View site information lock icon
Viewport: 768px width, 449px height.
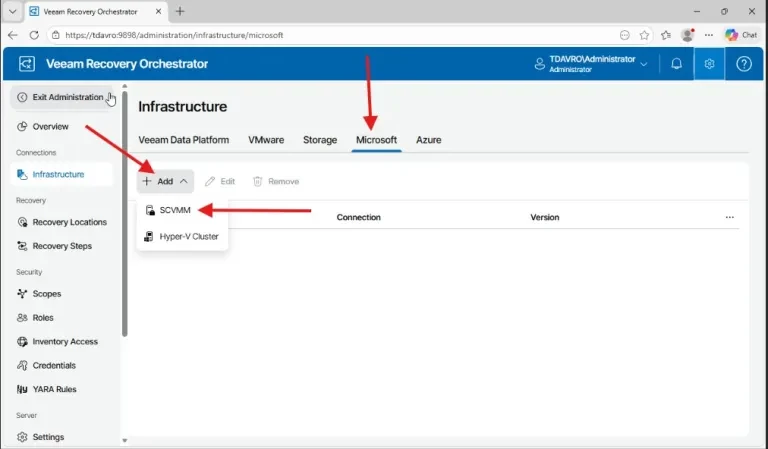coord(56,35)
